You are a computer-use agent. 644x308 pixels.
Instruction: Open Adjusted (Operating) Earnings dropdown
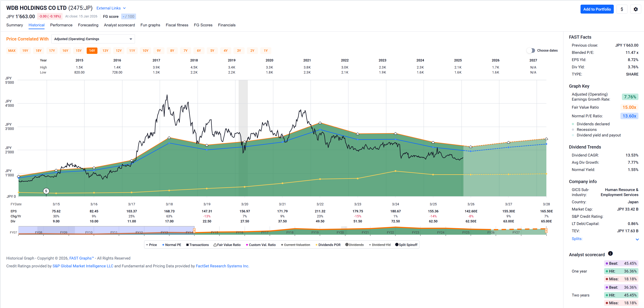[x=93, y=39]
